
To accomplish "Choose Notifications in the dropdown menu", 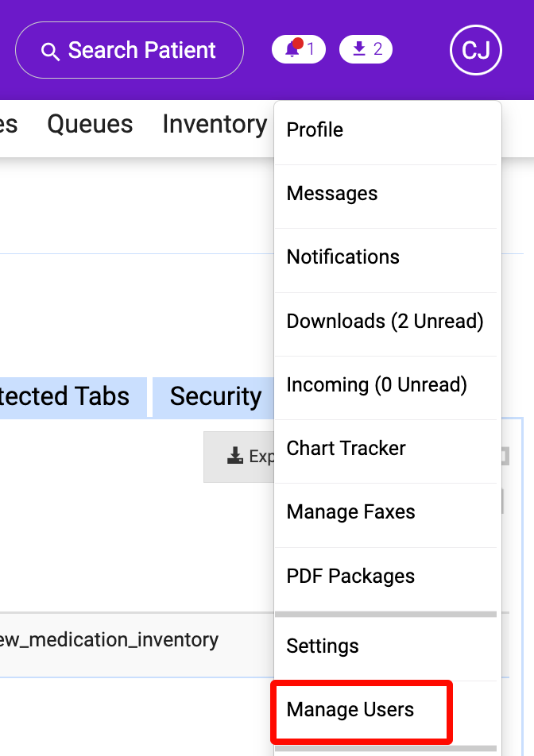I will (x=343, y=257).
